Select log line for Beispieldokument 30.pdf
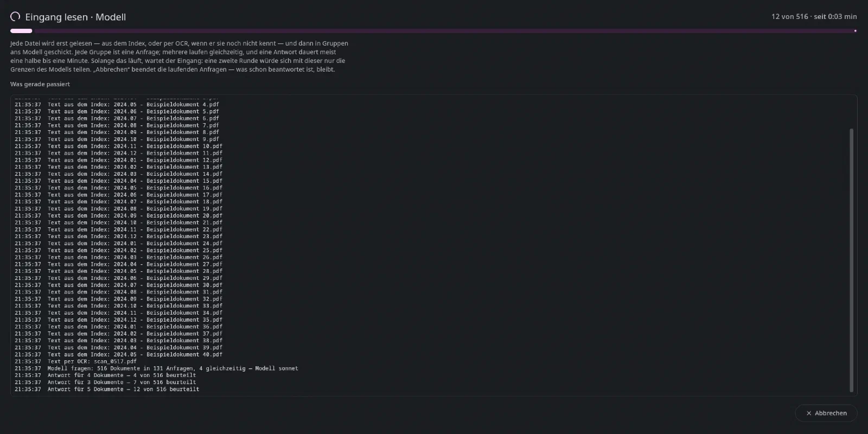This screenshot has height=434, width=868. [x=118, y=285]
